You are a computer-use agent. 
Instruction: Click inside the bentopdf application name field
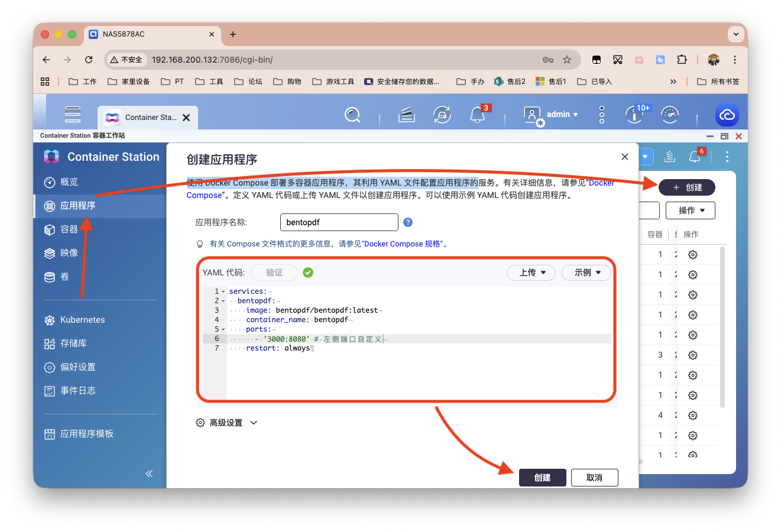(x=339, y=222)
